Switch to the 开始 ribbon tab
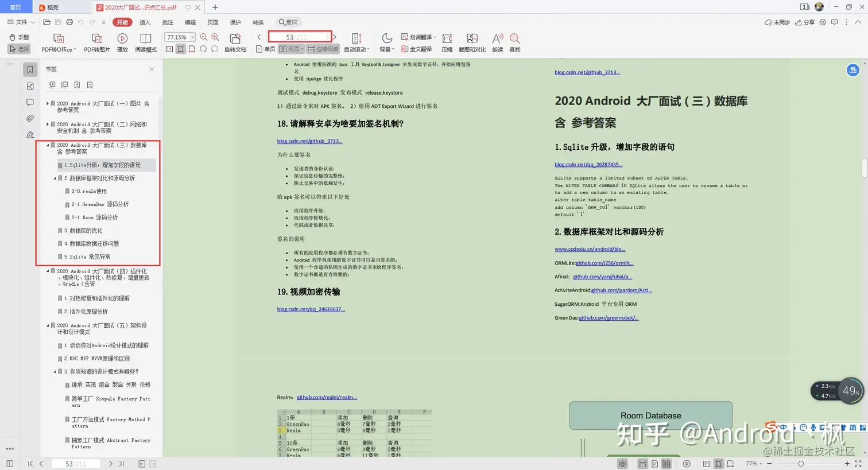The width and height of the screenshot is (868, 470). pos(122,22)
